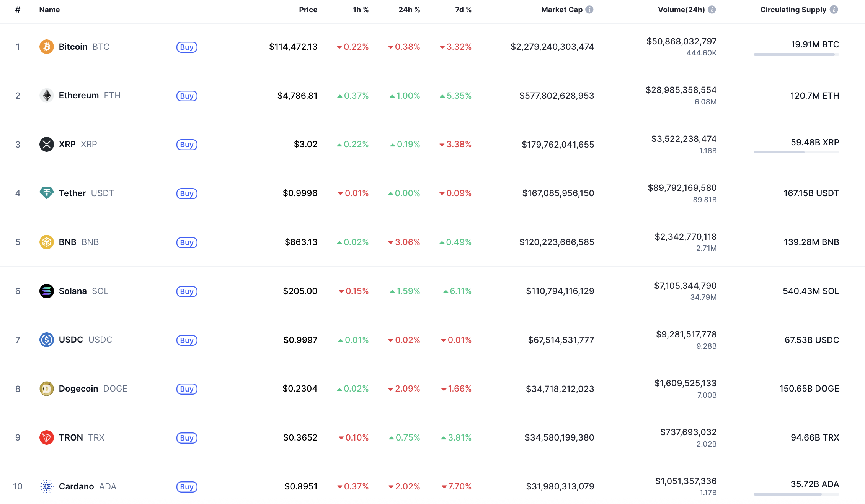Sort the table by Price column
Screen dimensions: 865x504
pos(308,10)
